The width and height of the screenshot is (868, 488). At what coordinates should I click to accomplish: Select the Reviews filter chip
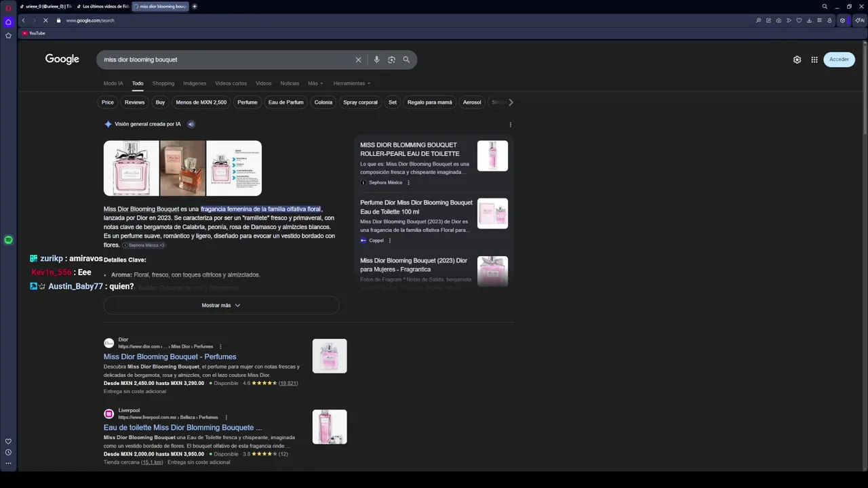click(134, 102)
